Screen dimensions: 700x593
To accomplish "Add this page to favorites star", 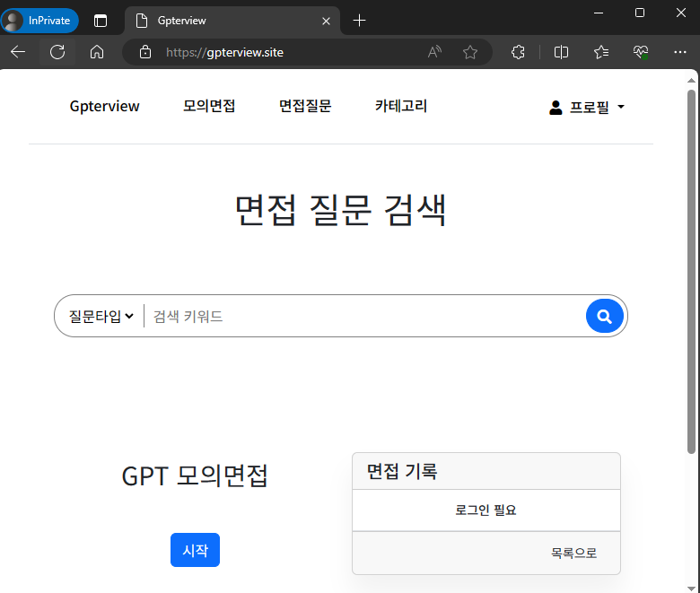I will tap(470, 52).
